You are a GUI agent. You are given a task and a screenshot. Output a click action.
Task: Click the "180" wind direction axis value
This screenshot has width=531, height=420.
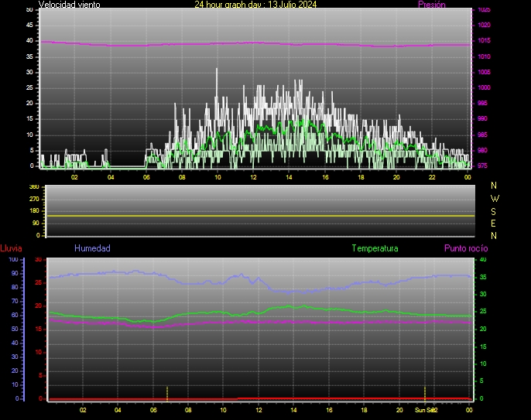(x=34, y=211)
